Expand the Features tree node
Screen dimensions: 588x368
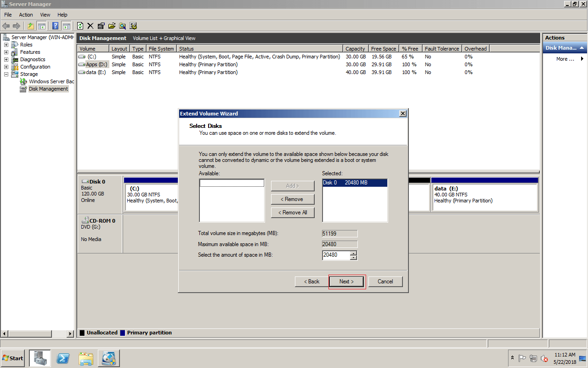pos(6,52)
